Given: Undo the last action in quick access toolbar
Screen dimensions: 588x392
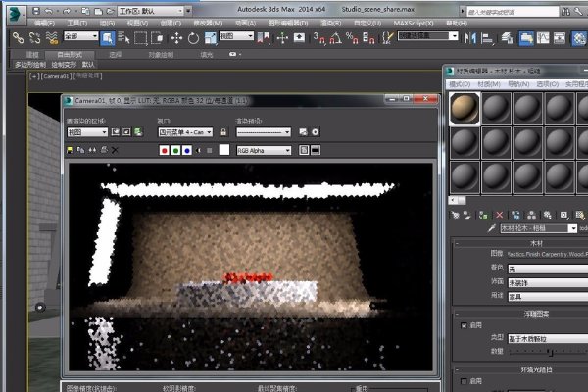Looking at the screenshot, I should [x=49, y=11].
